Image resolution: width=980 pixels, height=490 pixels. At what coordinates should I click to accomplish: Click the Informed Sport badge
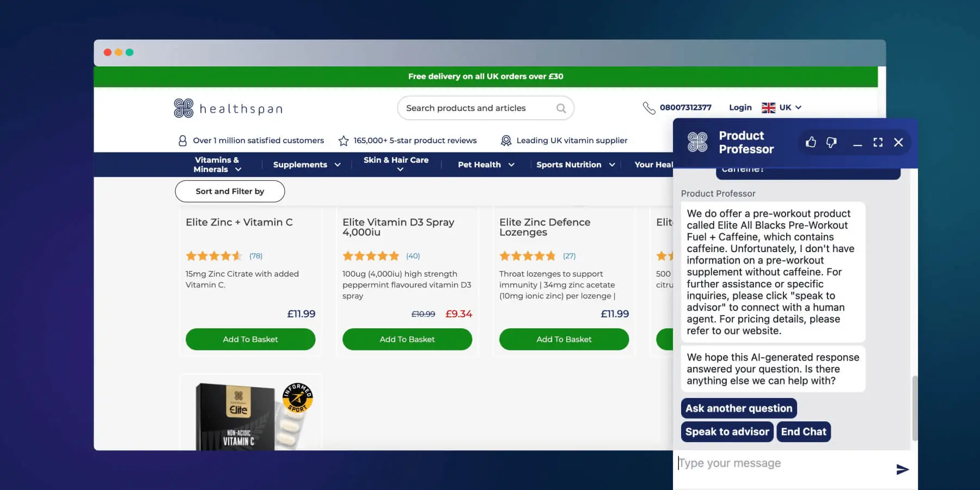pyautogui.click(x=297, y=398)
